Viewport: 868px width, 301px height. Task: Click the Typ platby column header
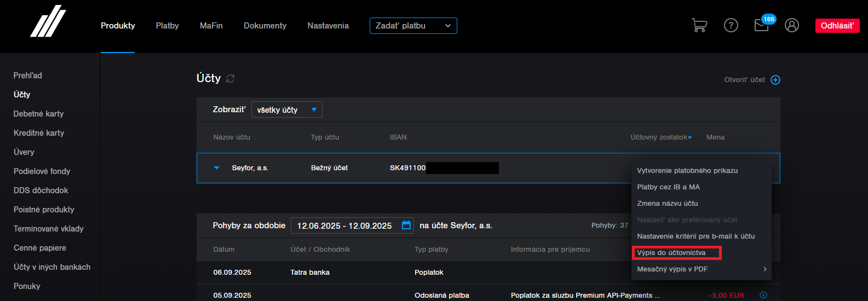pos(432,250)
